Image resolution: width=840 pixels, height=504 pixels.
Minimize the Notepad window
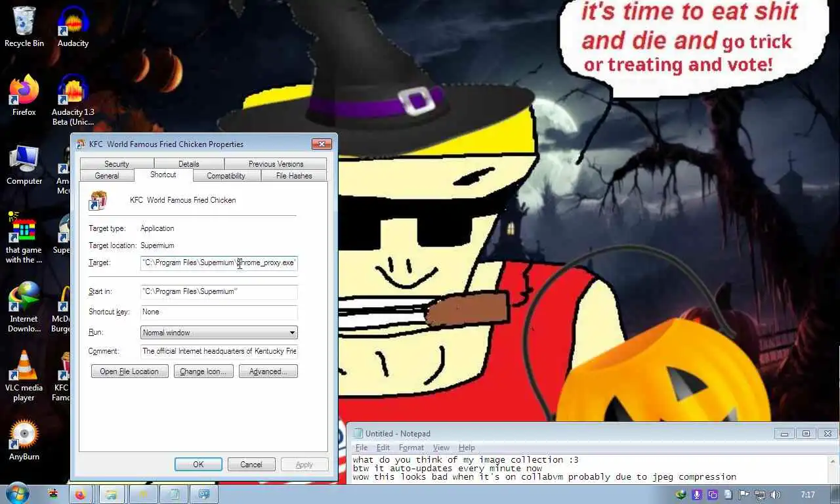coord(784,433)
